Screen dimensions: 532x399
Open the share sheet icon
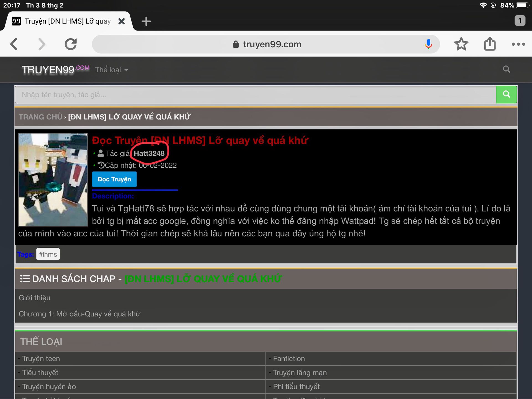pos(490,44)
